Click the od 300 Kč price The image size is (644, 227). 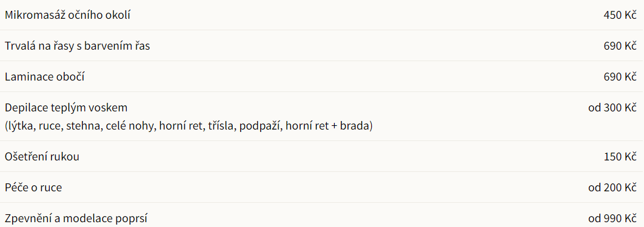pos(612,108)
